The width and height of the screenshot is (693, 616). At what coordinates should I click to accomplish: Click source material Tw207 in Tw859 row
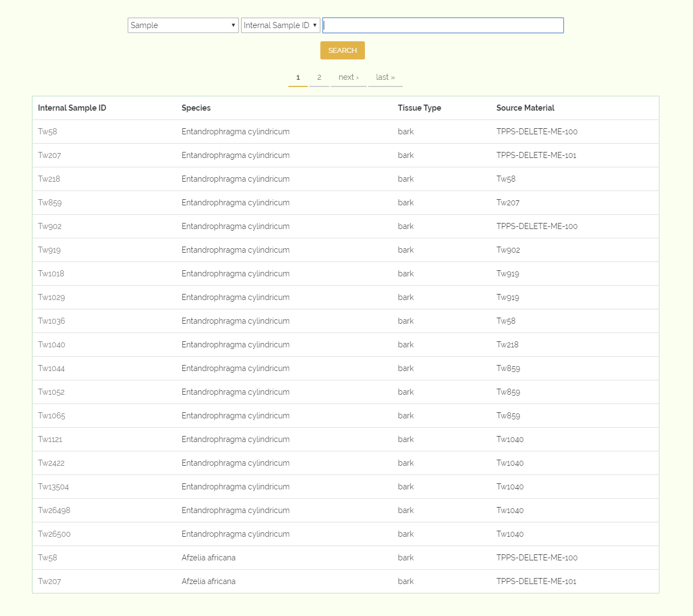click(x=508, y=203)
